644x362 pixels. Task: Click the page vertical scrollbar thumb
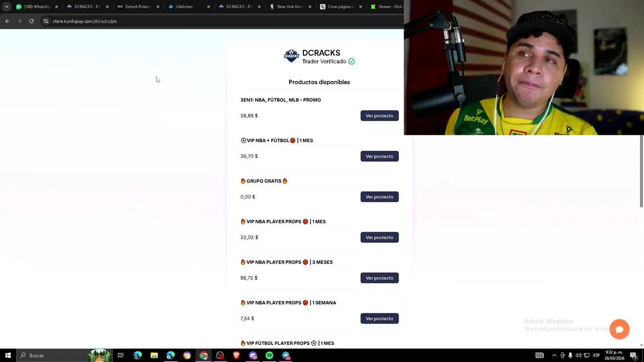[641, 171]
